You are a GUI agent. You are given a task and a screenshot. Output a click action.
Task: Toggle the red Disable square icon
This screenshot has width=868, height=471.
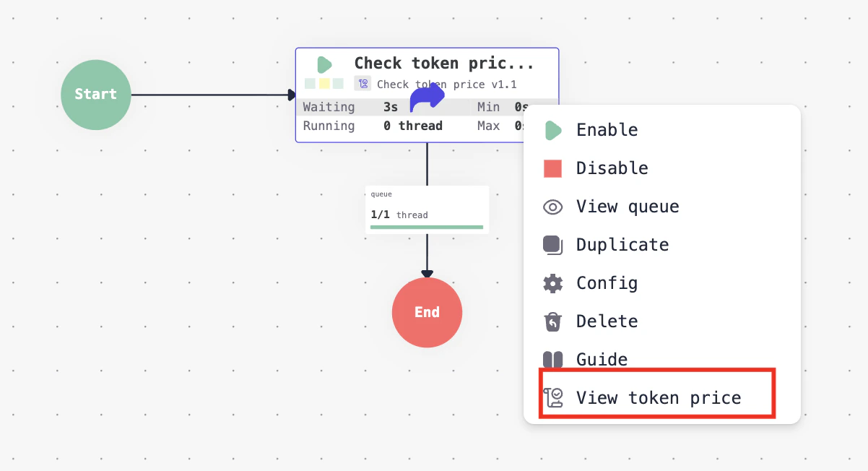coord(552,168)
